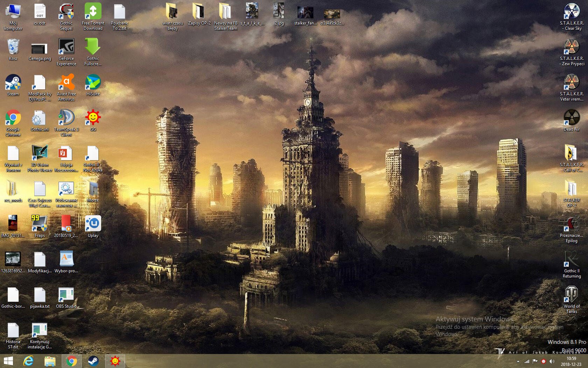Open File Explorer from the taskbar
The width and height of the screenshot is (588, 368).
(x=50, y=361)
